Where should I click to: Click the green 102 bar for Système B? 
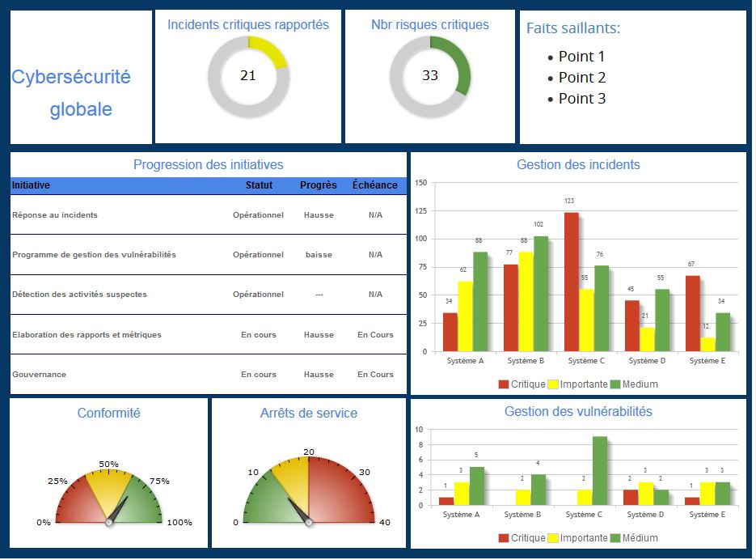541,294
